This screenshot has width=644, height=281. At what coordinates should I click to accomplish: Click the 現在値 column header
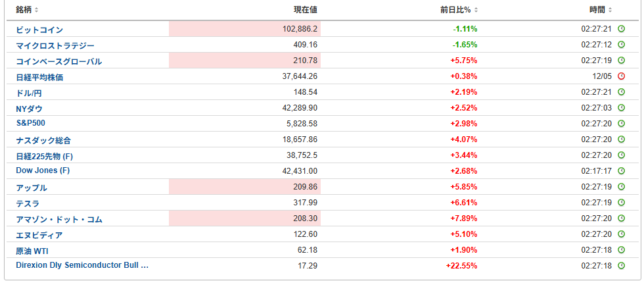tap(306, 9)
